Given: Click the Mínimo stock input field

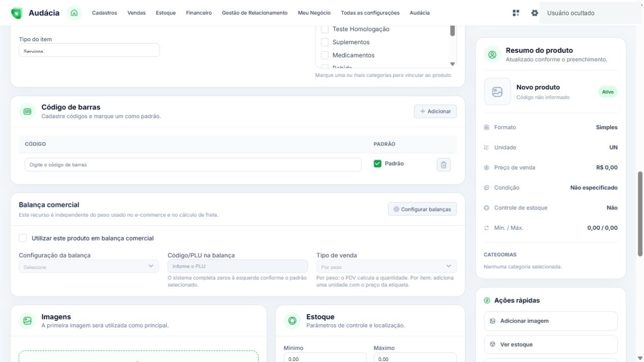Looking at the screenshot, I should (x=325, y=358).
